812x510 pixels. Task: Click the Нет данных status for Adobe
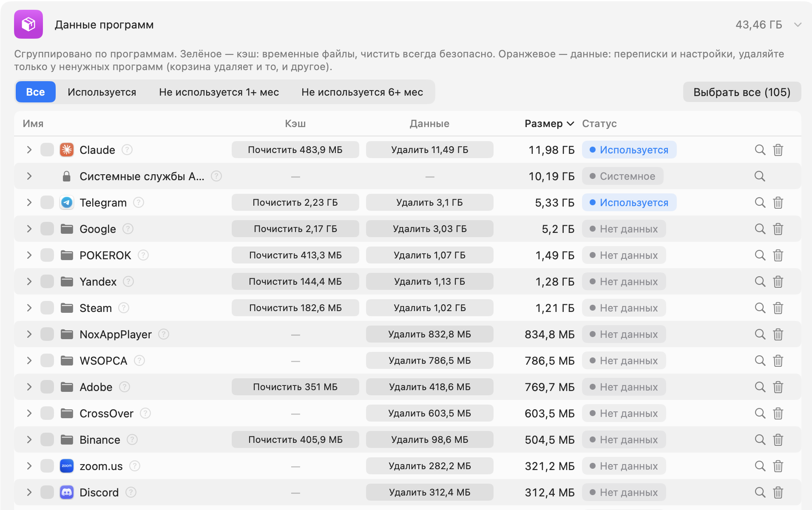click(624, 387)
